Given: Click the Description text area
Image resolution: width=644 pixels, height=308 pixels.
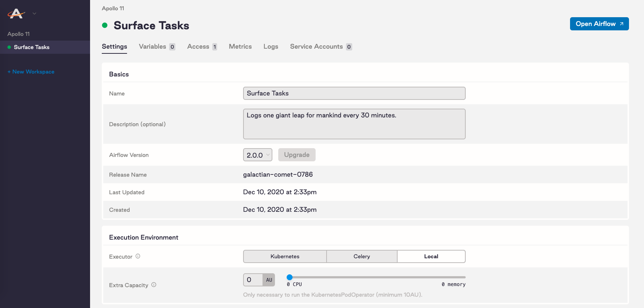Looking at the screenshot, I should pos(354,124).
